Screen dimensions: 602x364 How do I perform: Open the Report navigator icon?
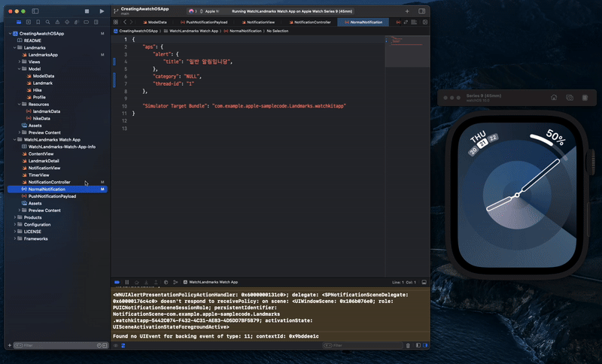pos(96,23)
